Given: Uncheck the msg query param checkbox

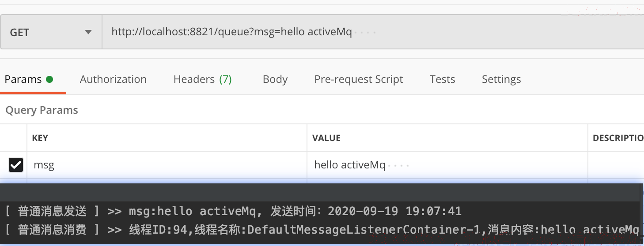Looking at the screenshot, I should tap(16, 165).
